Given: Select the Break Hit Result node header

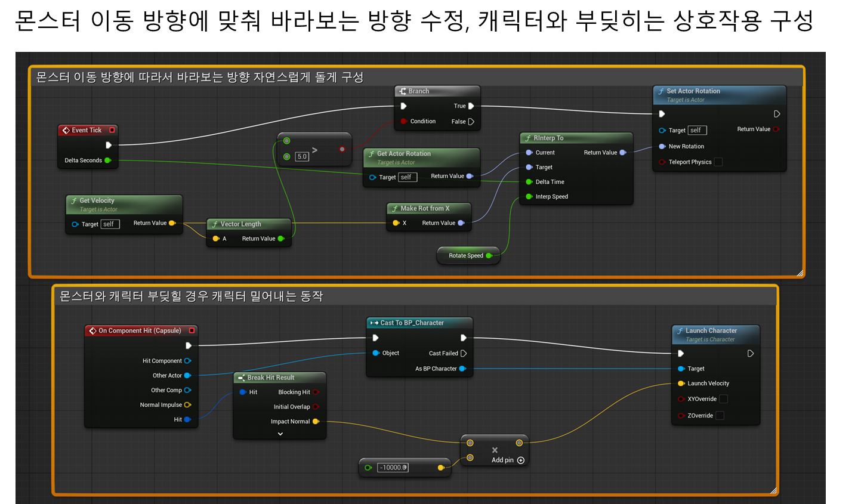Looking at the screenshot, I should point(280,378).
